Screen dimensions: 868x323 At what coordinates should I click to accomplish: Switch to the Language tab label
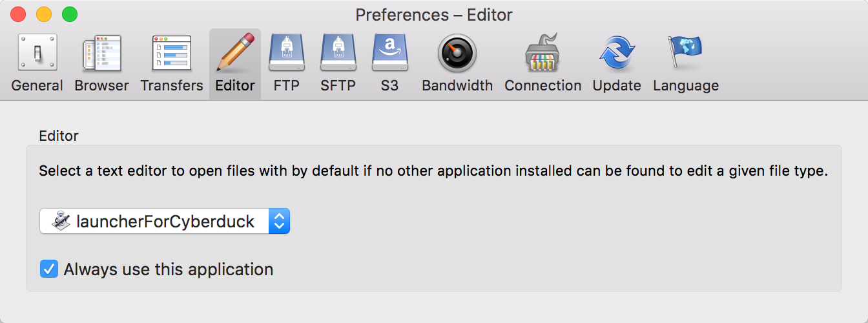click(686, 85)
